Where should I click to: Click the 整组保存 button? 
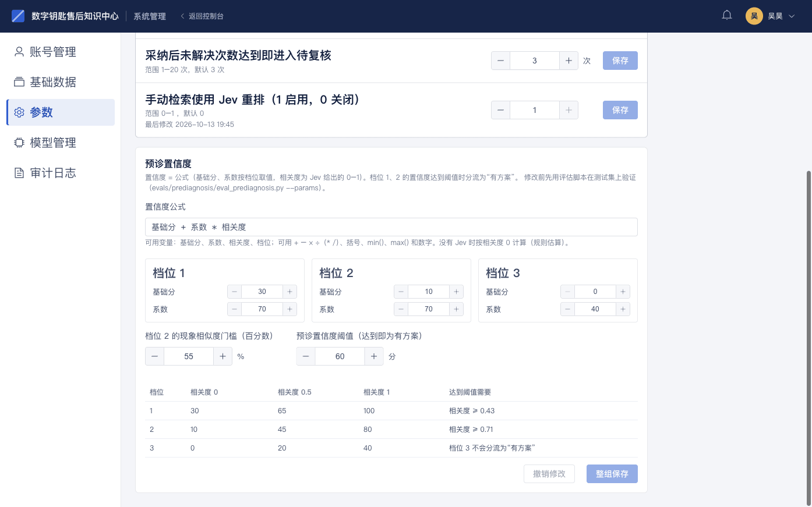pyautogui.click(x=612, y=474)
